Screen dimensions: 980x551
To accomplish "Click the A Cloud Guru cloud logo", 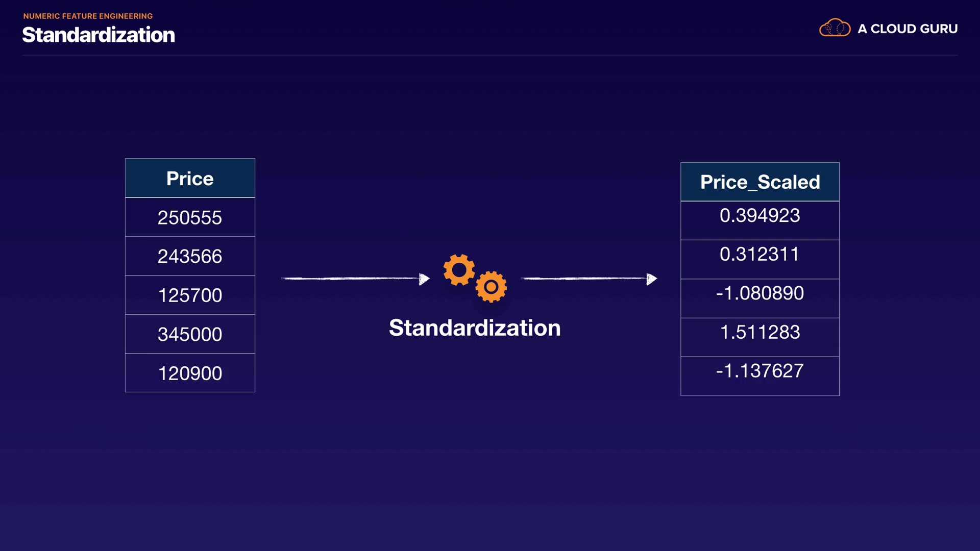I will click(835, 28).
